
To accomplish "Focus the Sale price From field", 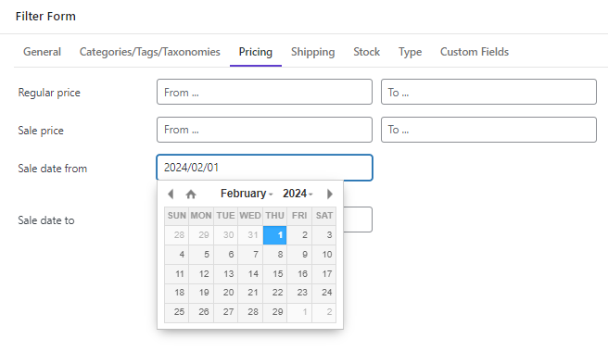I will (x=264, y=130).
